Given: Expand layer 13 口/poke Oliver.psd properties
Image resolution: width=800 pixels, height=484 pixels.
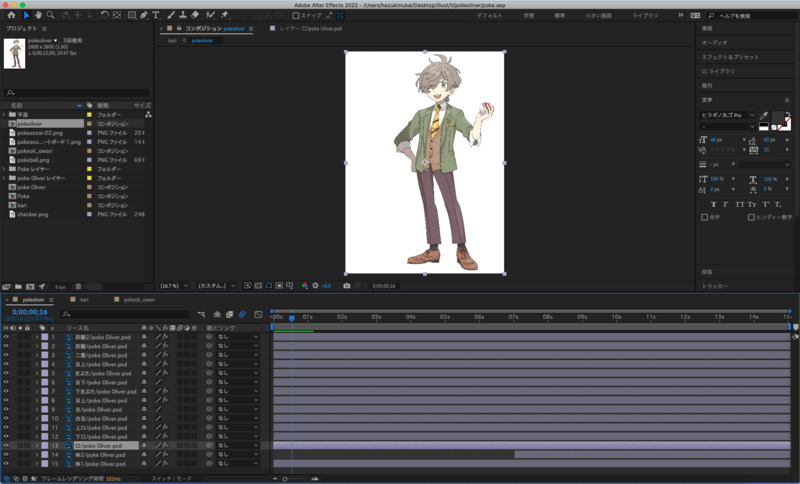Looking at the screenshot, I should [37, 445].
